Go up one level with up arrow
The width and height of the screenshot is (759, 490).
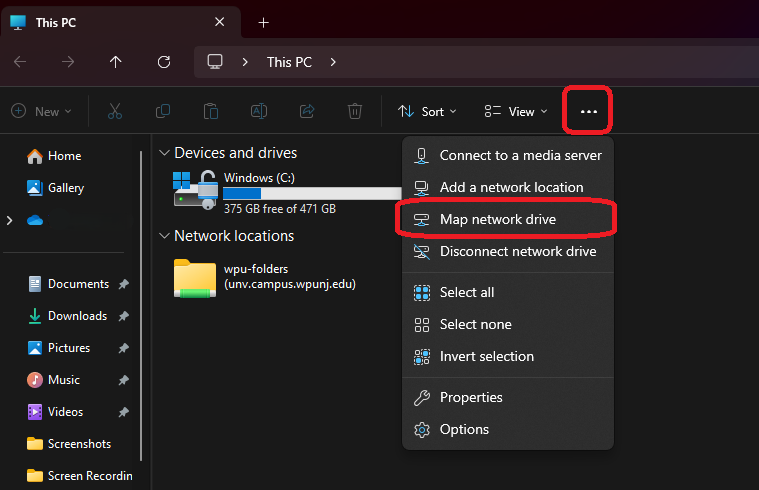tap(115, 61)
